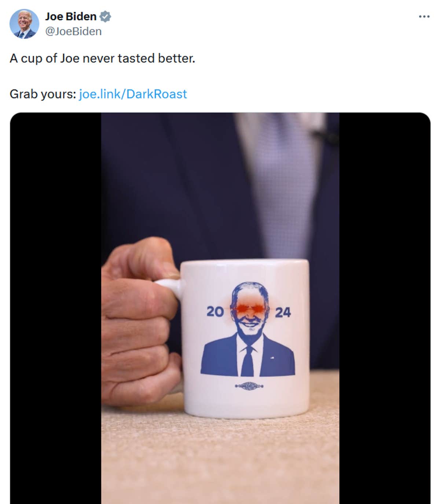Click the @JoeBiden username handle

coord(73,31)
